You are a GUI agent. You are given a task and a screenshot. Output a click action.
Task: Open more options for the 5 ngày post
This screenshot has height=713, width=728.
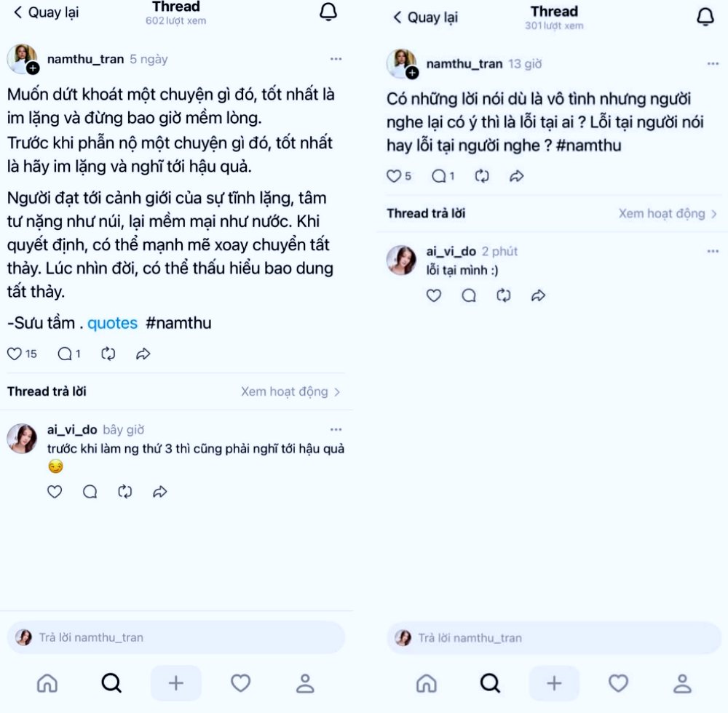tap(336, 59)
